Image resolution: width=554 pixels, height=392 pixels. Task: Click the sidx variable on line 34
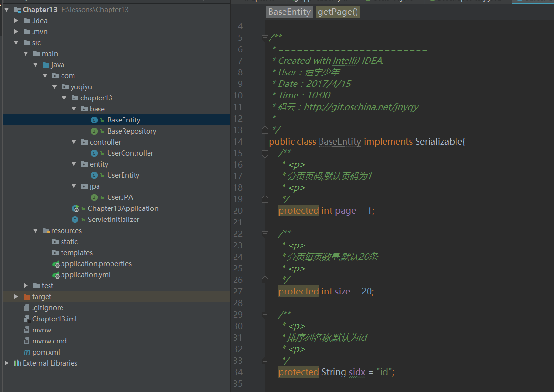357,372
